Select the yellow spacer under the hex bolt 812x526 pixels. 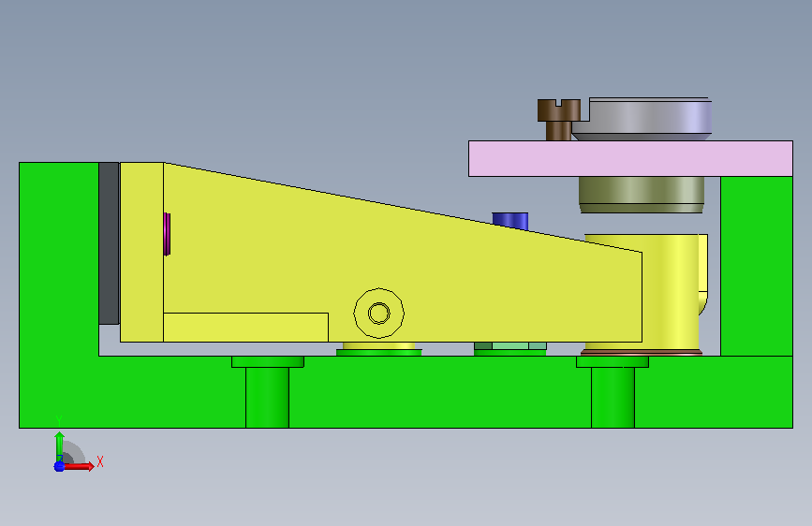tap(379, 345)
